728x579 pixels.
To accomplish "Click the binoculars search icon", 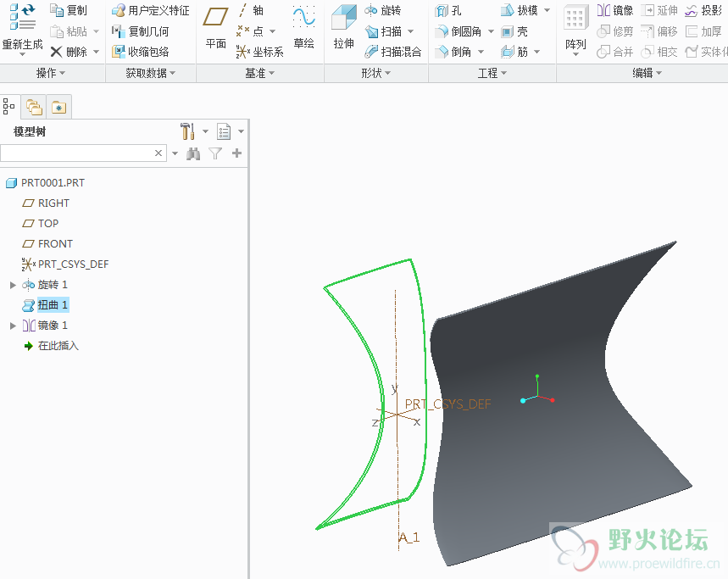I will [193, 153].
